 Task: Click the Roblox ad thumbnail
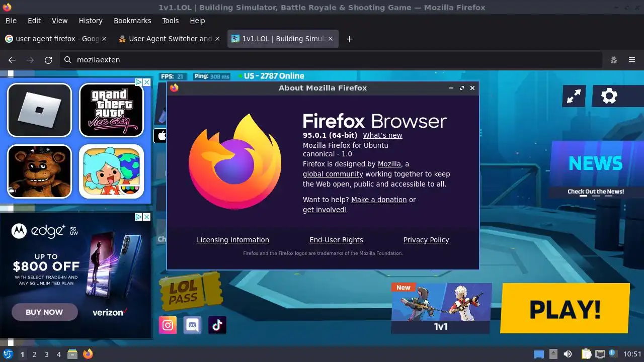pyautogui.click(x=40, y=110)
